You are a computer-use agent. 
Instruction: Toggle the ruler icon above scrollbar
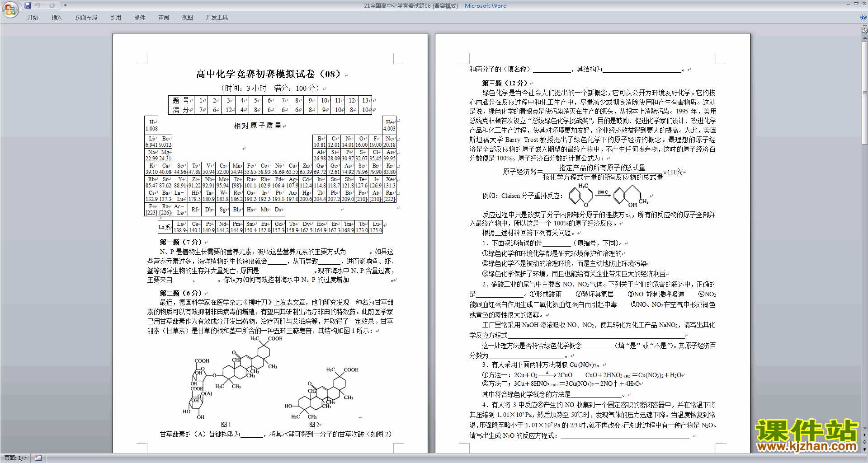tap(865, 31)
